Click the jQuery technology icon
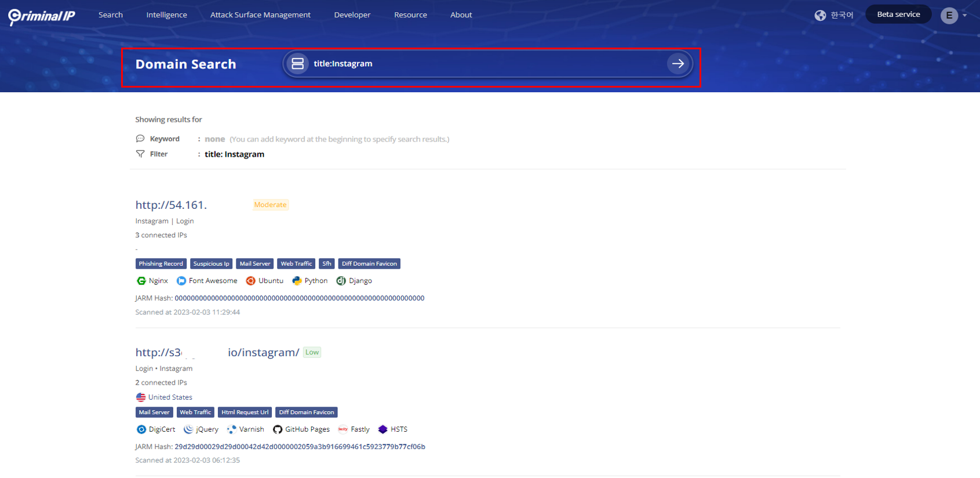 pos(188,429)
